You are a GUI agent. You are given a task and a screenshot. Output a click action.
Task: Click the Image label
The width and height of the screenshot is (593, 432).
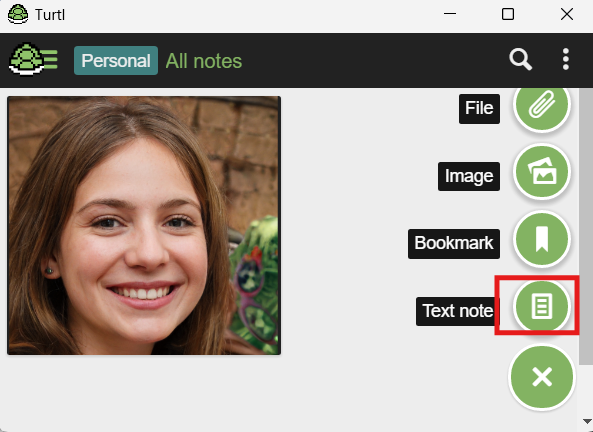469,176
